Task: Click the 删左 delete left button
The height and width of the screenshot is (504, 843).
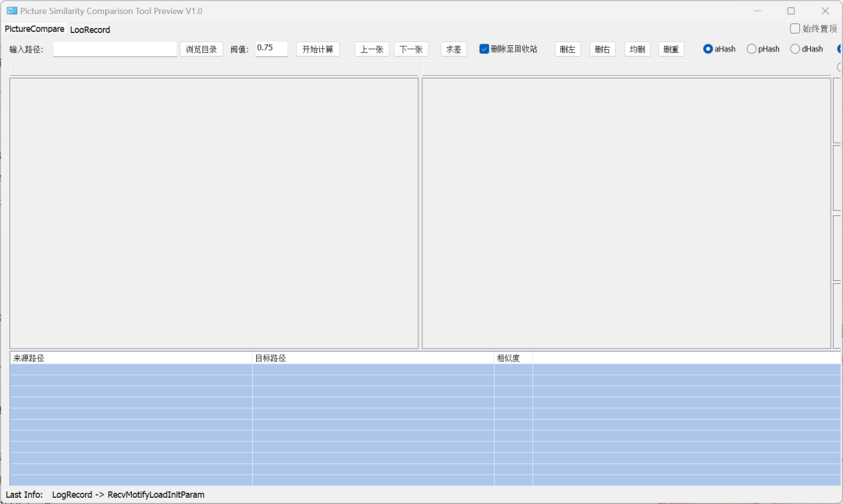Action: tap(567, 49)
